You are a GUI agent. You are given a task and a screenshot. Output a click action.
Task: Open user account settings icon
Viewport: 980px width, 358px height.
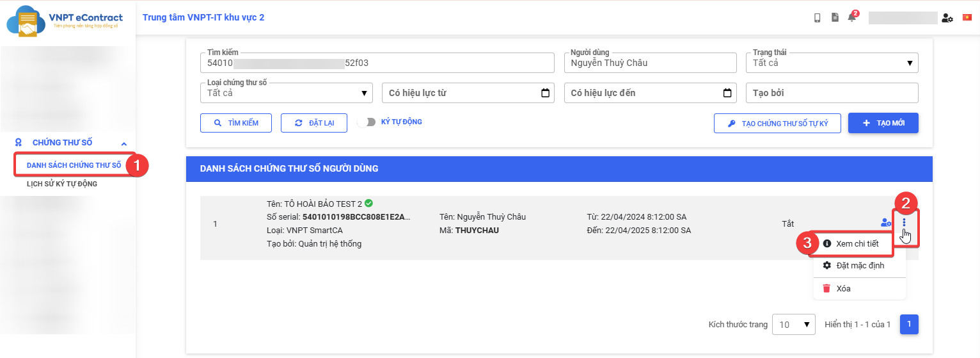(x=947, y=18)
